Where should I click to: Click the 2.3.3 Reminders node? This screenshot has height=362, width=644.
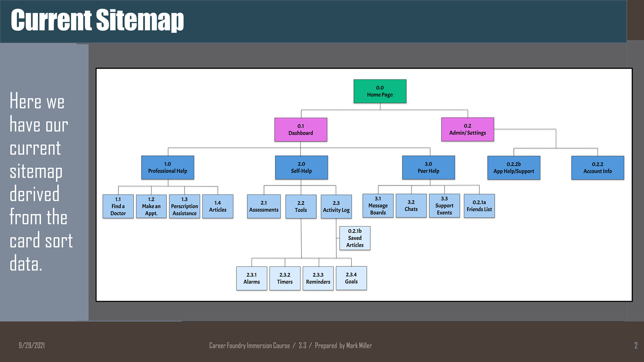(x=318, y=278)
